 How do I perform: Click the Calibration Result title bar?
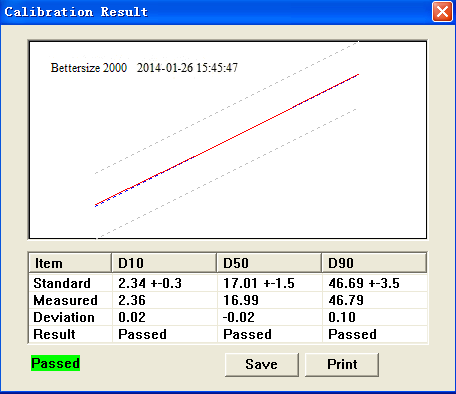pos(213,12)
